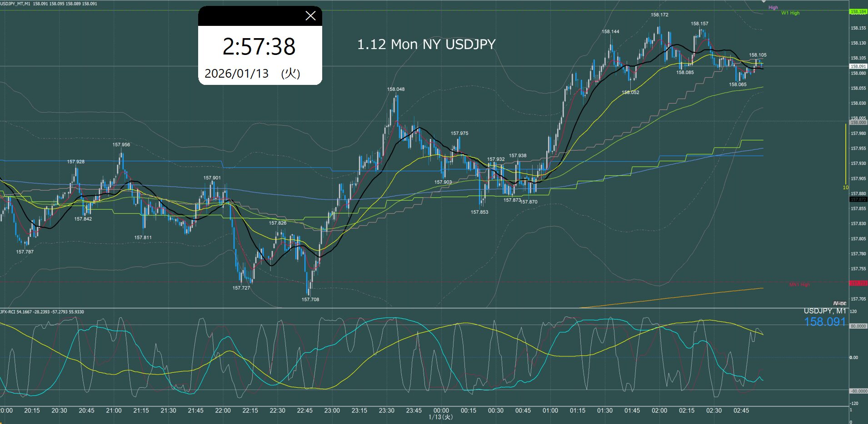Screen dimensions: 868x424
Task: Click the large blue 158.091 price display
Action: point(825,322)
